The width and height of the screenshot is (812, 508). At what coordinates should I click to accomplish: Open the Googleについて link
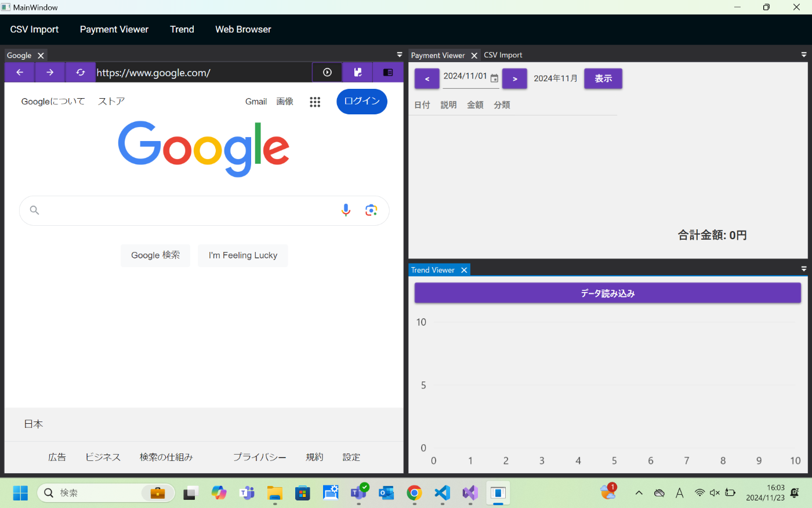click(x=53, y=102)
